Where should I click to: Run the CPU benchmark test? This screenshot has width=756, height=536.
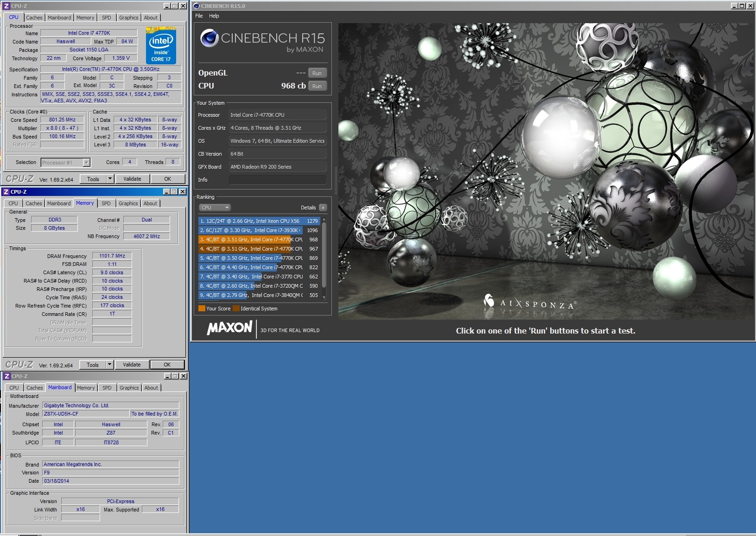317,86
